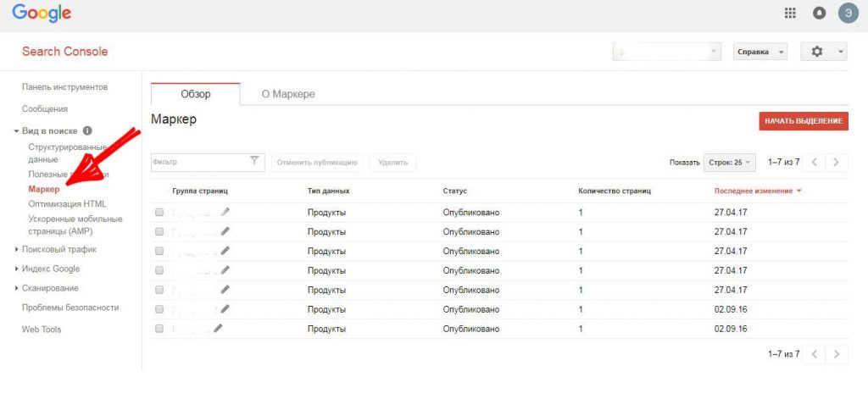Edit the first page group via pencil icon

pos(225,212)
